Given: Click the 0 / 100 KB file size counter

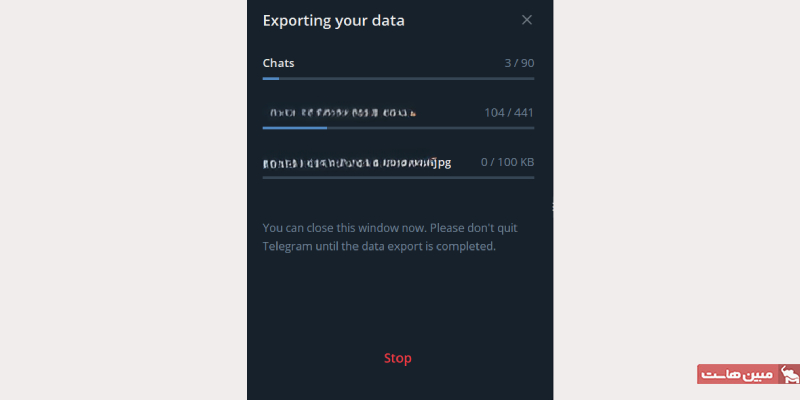Looking at the screenshot, I should pos(508,162).
